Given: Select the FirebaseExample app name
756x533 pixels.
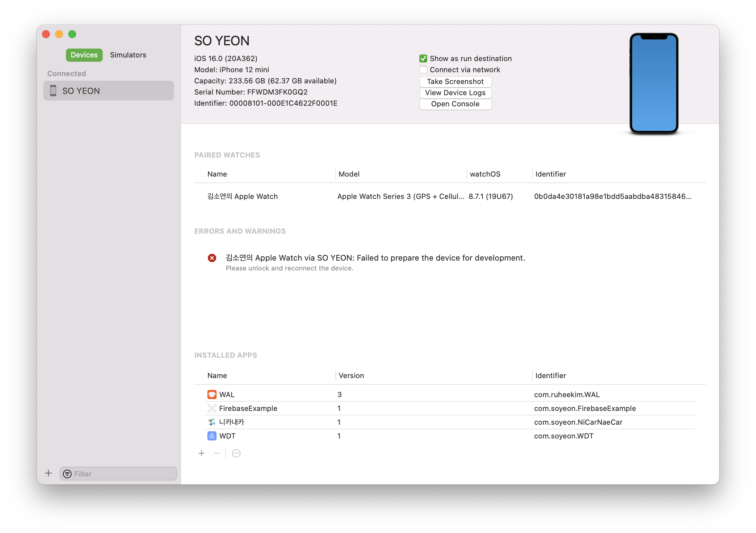Looking at the screenshot, I should (248, 408).
